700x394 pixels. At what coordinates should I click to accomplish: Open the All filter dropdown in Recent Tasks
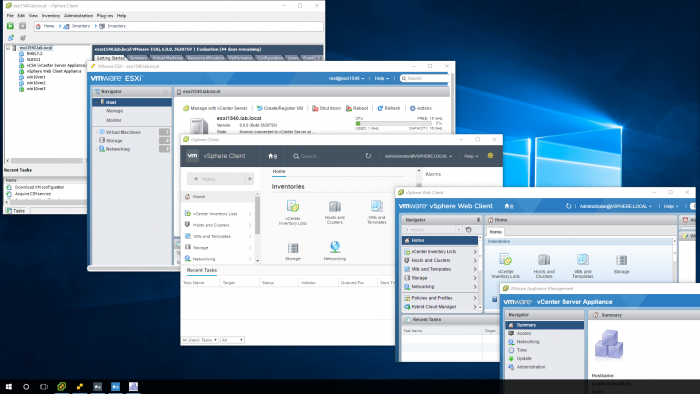(232, 340)
